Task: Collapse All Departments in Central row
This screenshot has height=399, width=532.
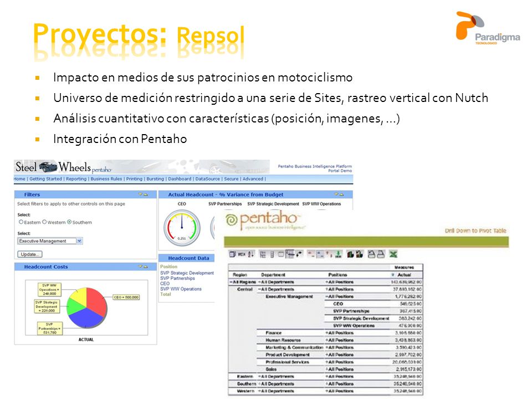Action: point(259,289)
